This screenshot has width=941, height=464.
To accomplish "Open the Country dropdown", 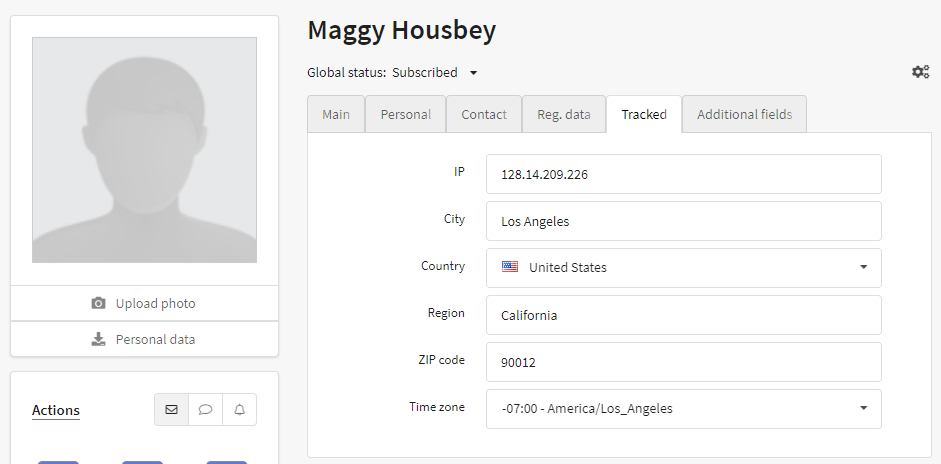I will tap(684, 268).
